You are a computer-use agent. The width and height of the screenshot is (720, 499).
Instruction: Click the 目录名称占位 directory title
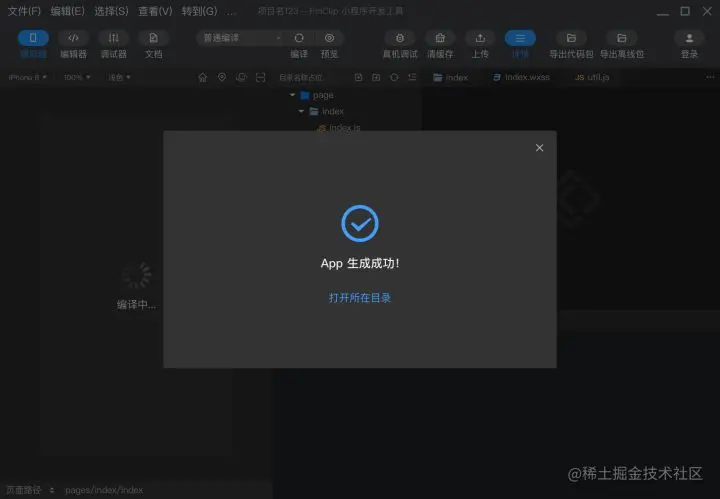tap(301, 78)
